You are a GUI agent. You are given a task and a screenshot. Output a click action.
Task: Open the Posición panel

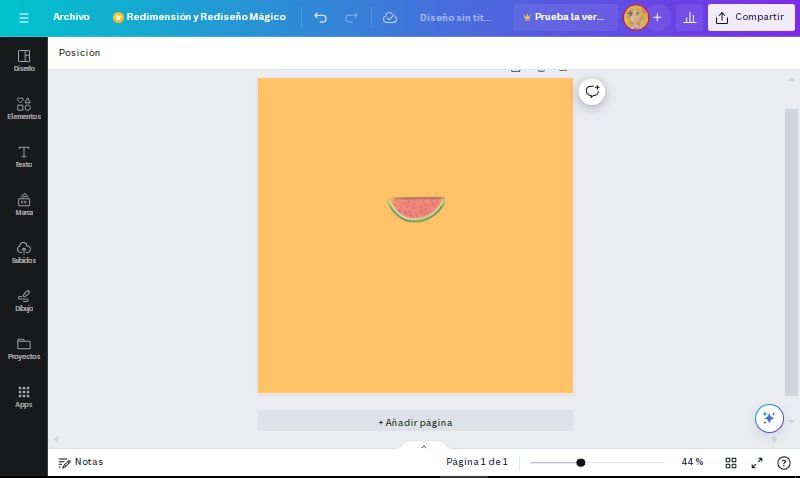(80, 53)
